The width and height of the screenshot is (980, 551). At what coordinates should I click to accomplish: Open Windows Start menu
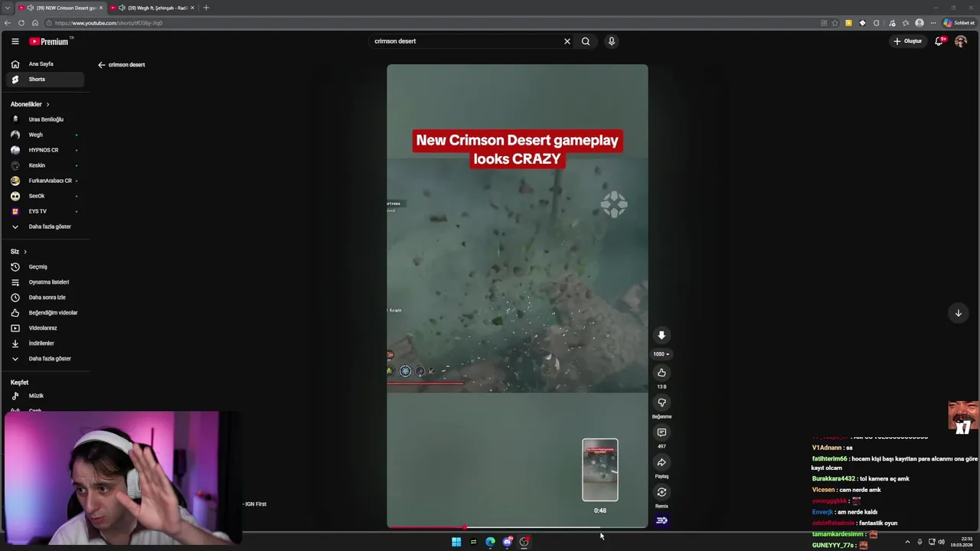tap(456, 542)
